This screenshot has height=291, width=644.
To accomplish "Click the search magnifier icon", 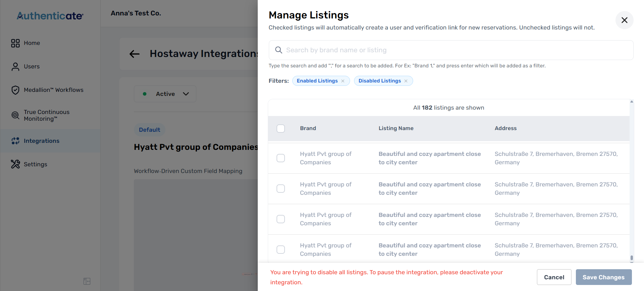I will (x=279, y=50).
